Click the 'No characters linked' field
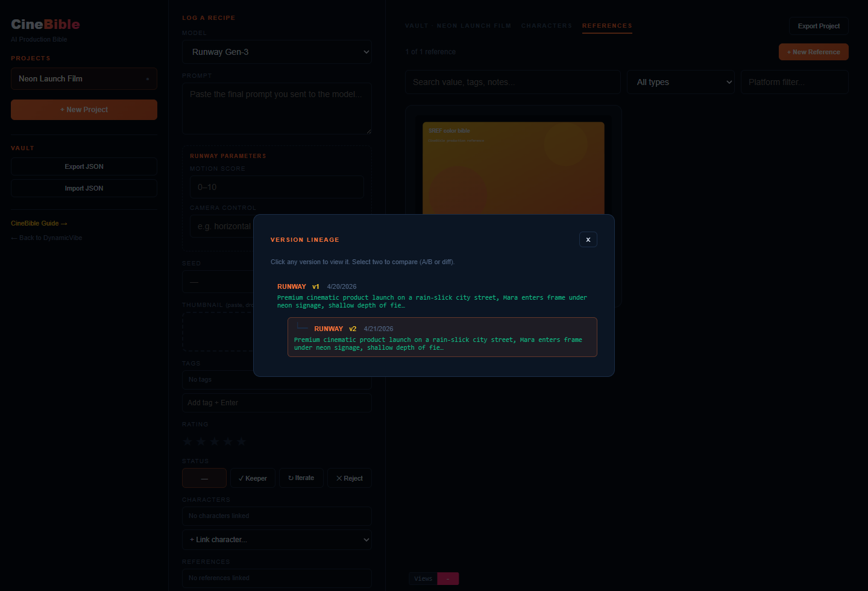Viewport: 868px width, 591px height. pyautogui.click(x=277, y=516)
